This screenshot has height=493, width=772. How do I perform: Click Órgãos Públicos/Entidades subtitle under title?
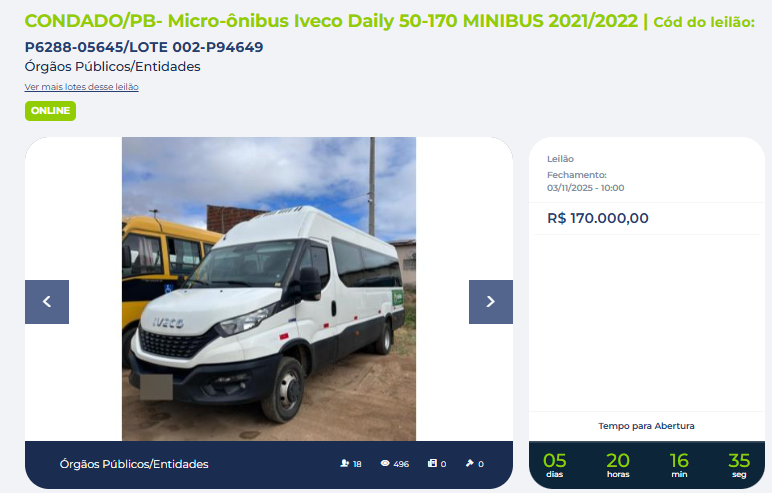[113, 66]
